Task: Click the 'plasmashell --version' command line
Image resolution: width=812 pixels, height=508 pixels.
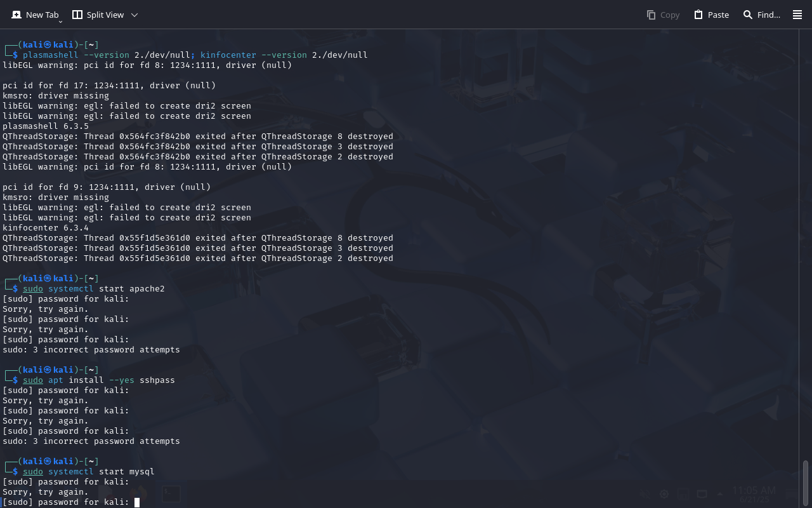Action: (195, 55)
